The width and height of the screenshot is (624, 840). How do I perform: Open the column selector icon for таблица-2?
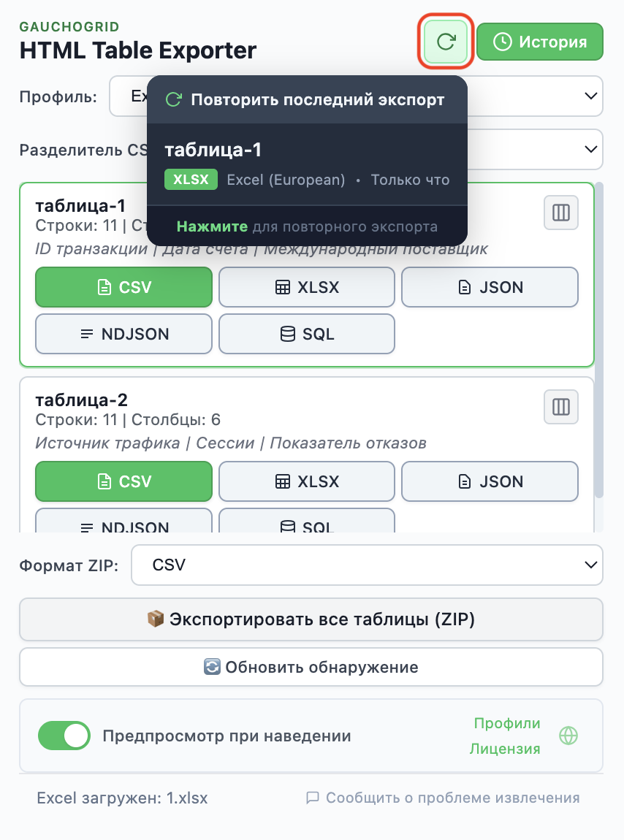click(560, 407)
